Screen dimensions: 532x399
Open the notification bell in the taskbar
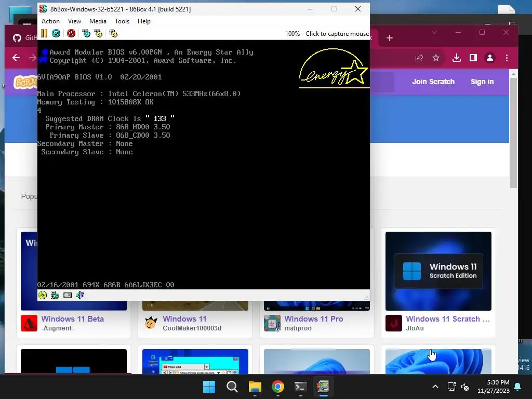[518, 387]
